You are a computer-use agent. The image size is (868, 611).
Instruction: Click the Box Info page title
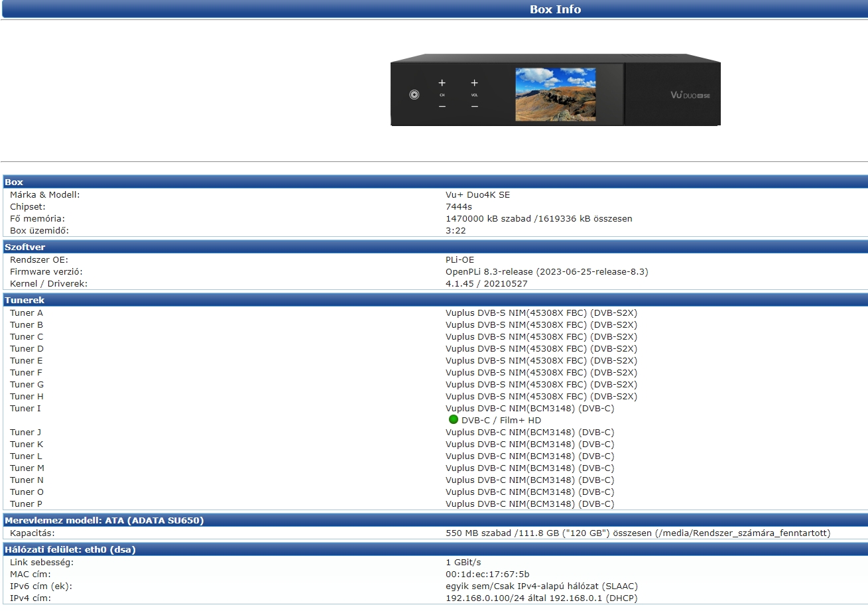click(555, 9)
